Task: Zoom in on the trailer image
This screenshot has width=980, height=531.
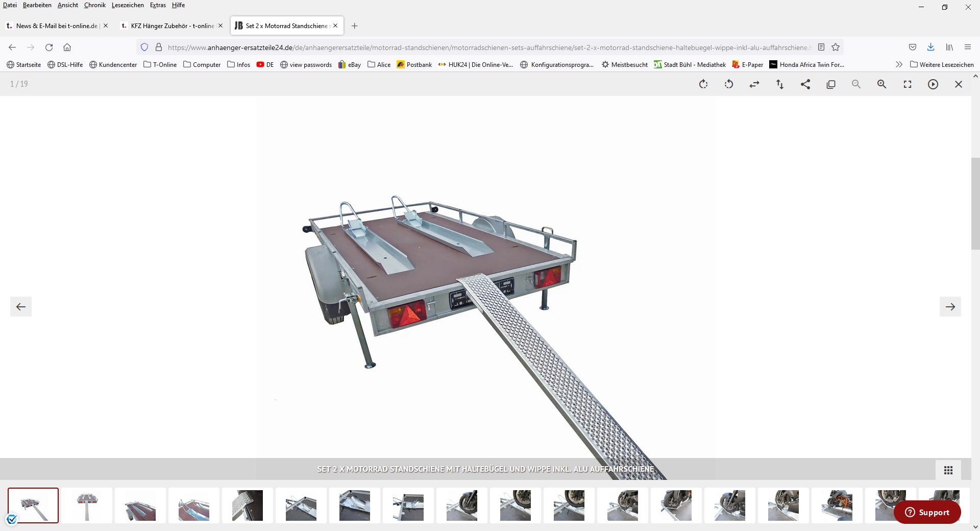Action: (882, 84)
